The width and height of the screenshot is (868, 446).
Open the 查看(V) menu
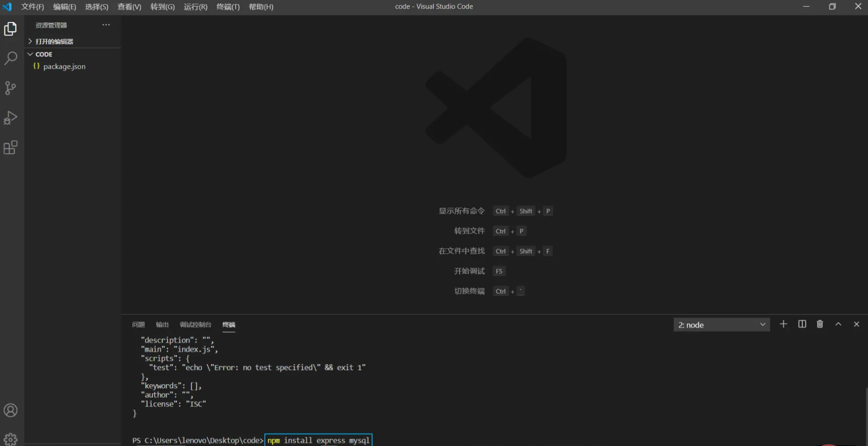(129, 7)
